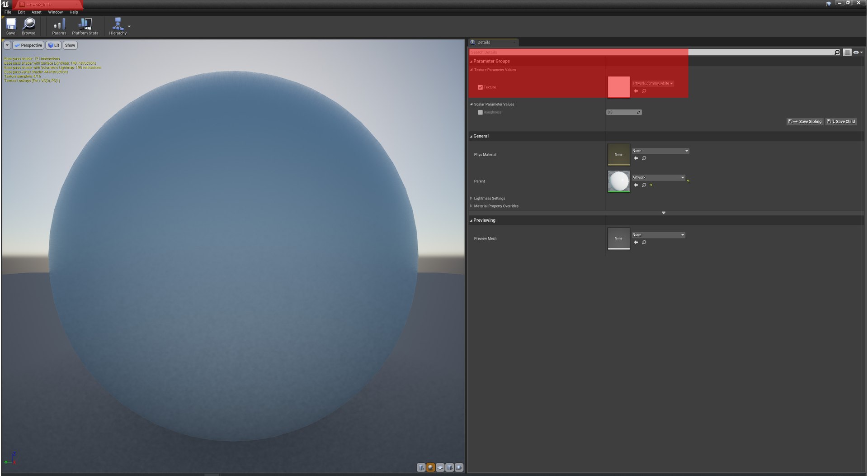Collapse the Scalar Parameter Values group
The width and height of the screenshot is (868, 476).
(x=471, y=104)
